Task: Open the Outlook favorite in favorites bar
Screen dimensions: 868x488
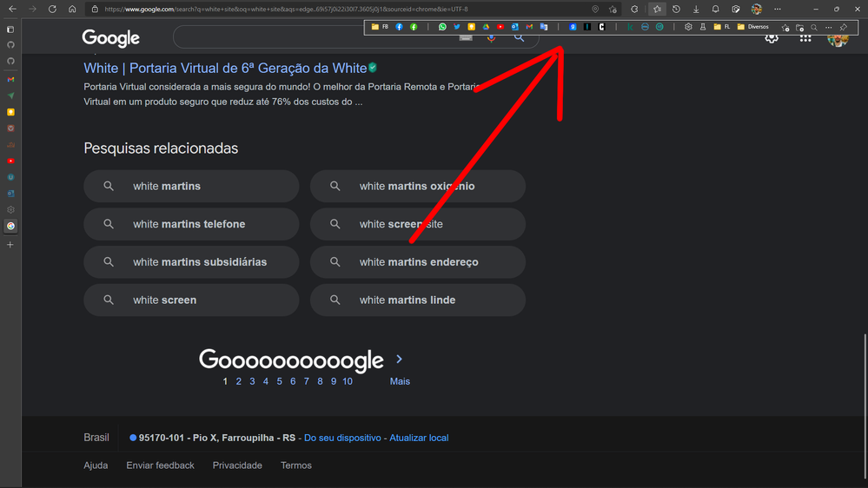Action: [x=515, y=27]
